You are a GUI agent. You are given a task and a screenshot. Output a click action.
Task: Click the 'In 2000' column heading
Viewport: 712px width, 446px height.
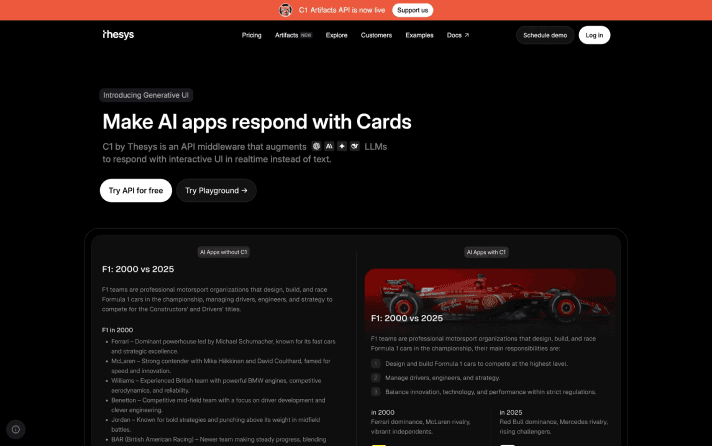click(x=382, y=412)
